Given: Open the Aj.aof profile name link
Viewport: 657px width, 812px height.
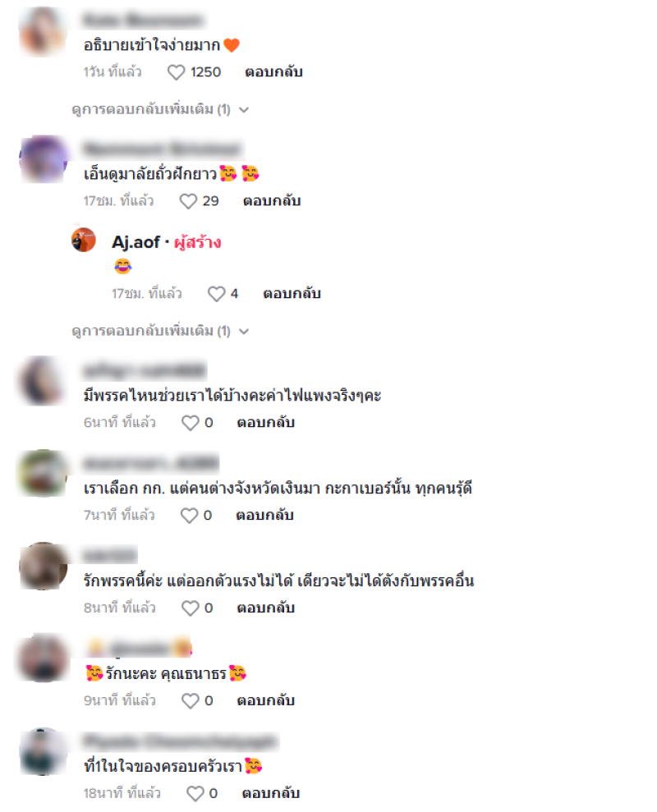Looking at the screenshot, I should (136, 242).
